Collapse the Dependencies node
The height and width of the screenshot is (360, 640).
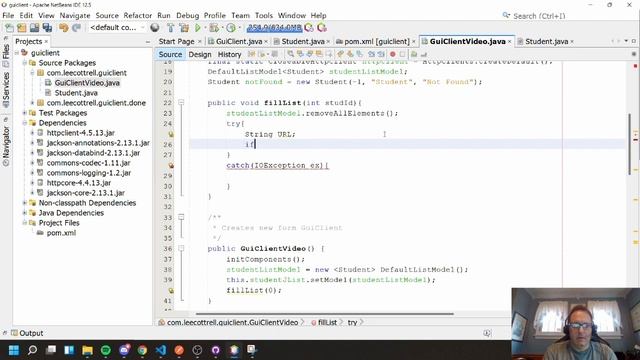(x=24, y=123)
